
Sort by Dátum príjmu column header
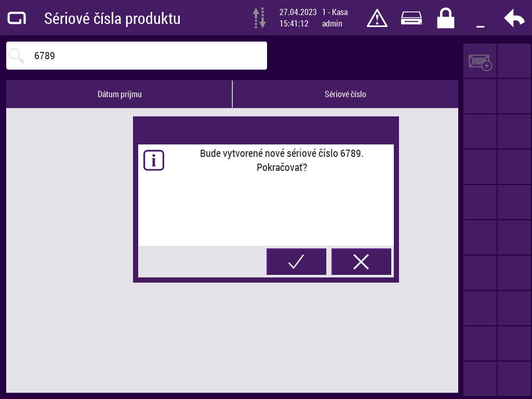(119, 94)
